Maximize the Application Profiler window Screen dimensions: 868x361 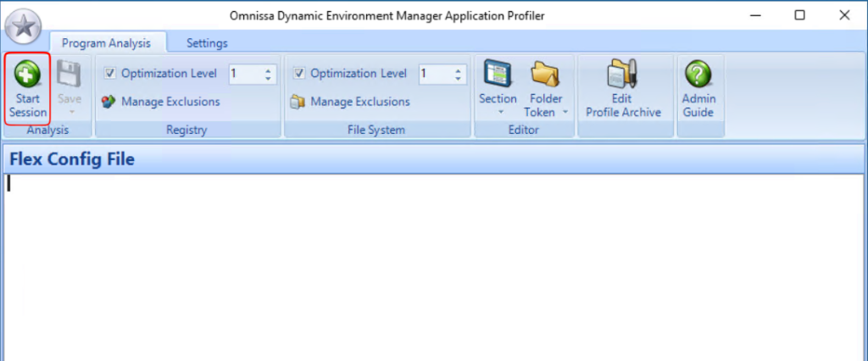coord(799,15)
